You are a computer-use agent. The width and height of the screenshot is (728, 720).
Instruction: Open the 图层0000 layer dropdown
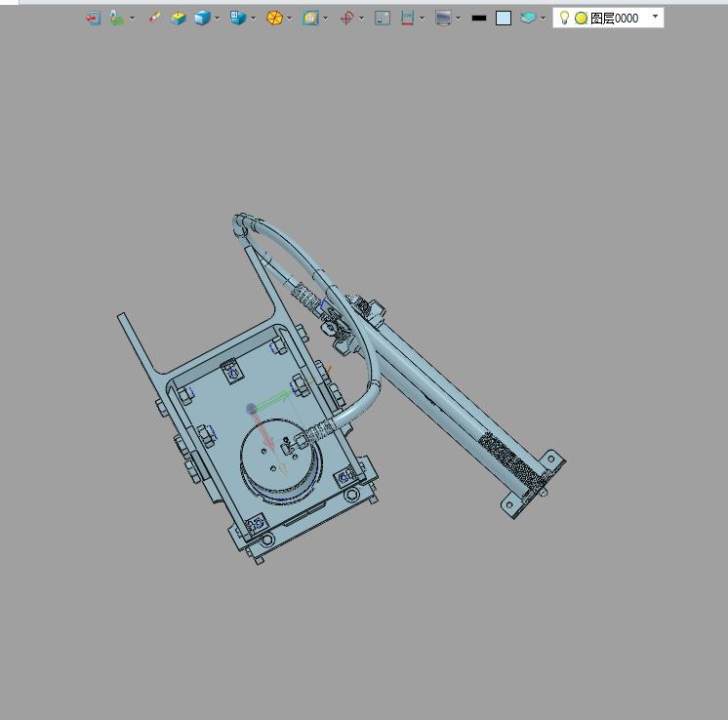coord(655,17)
